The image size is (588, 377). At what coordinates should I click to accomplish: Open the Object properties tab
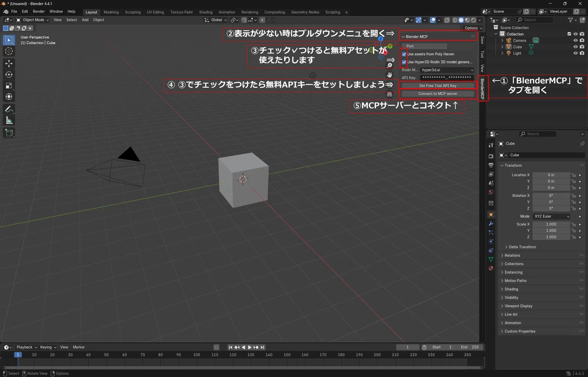[491, 214]
